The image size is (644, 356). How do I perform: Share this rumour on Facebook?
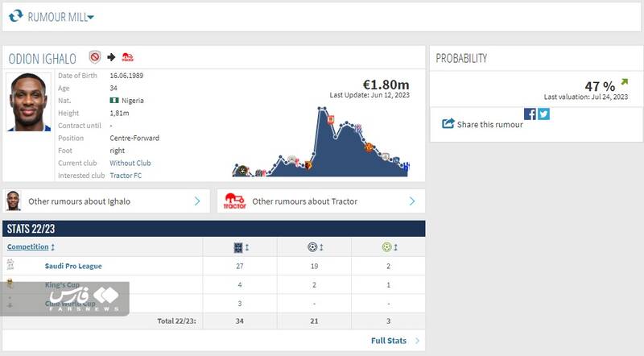530,114
